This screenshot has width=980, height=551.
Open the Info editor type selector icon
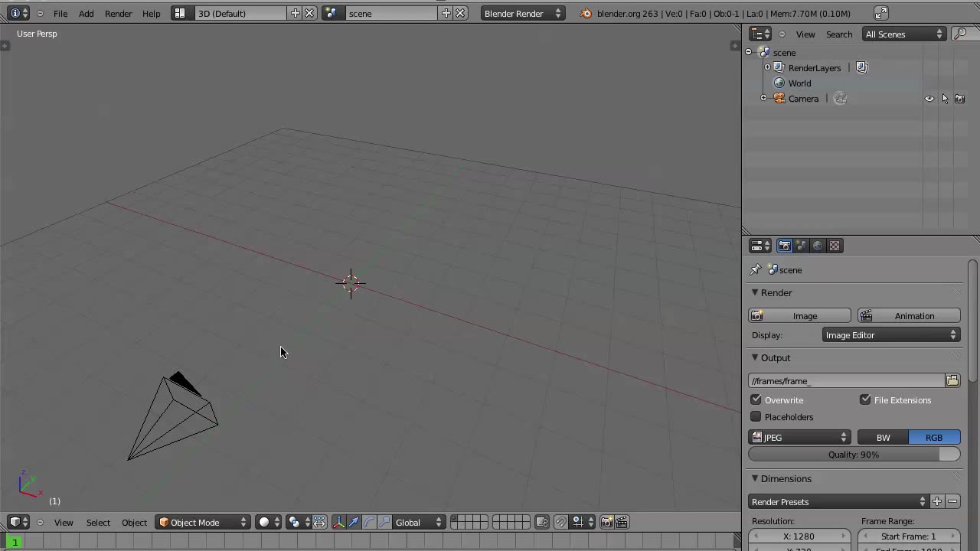tap(18, 13)
